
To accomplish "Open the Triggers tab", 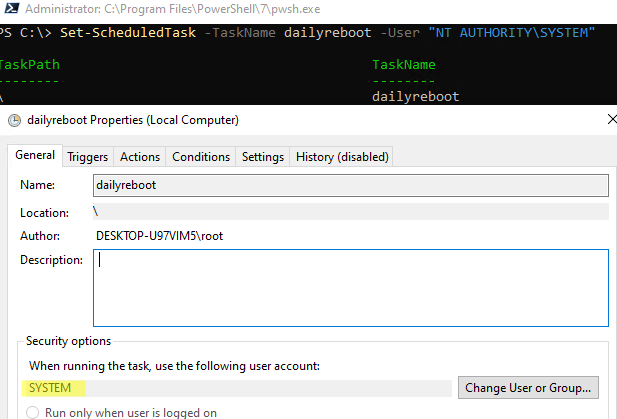I will (x=88, y=157).
